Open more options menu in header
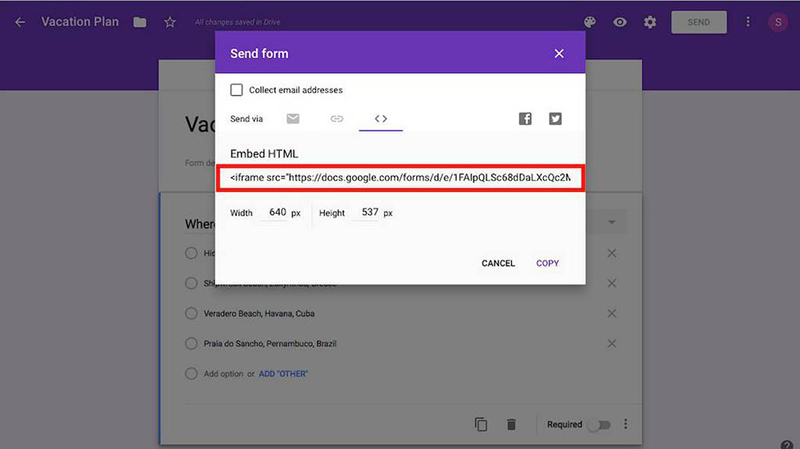The width and height of the screenshot is (800, 449). [x=747, y=22]
